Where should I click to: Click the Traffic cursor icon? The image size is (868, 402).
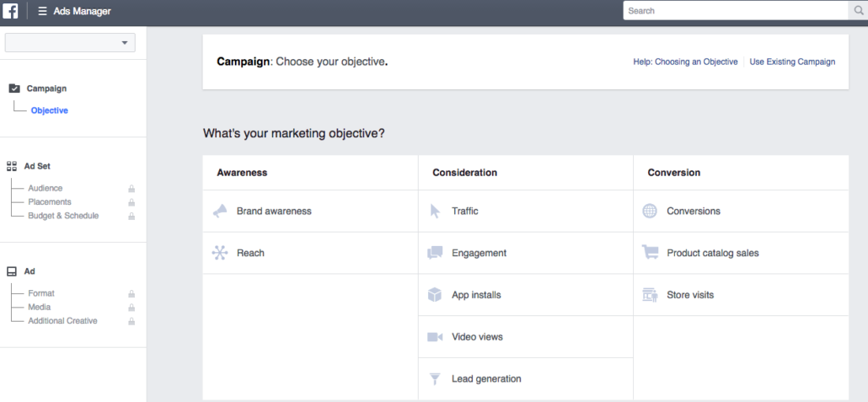click(435, 212)
